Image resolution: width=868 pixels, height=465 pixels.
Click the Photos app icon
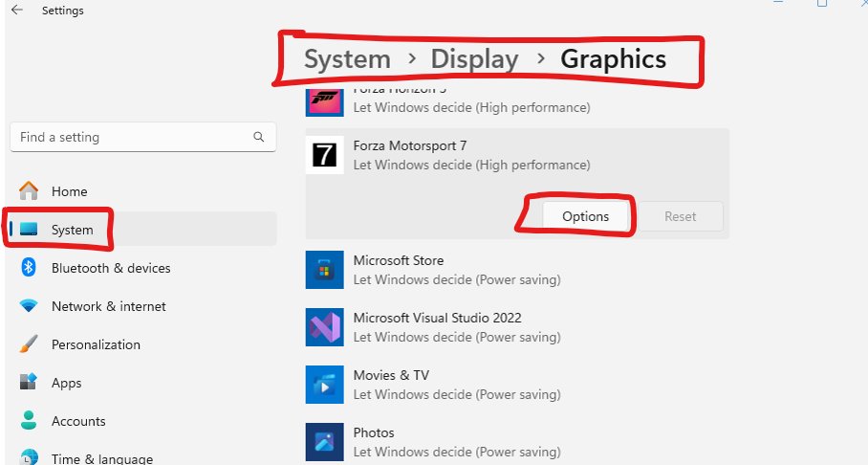(x=324, y=442)
